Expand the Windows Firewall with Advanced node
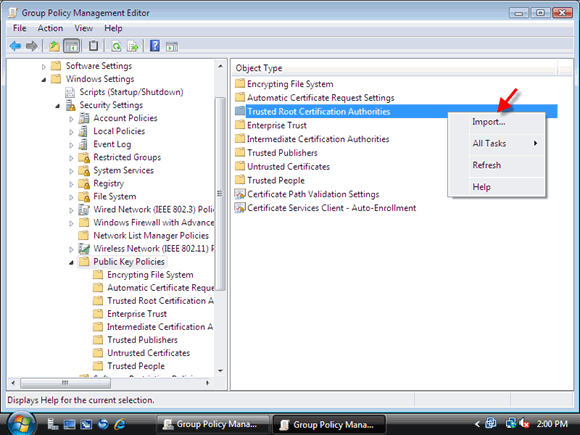The height and width of the screenshot is (435, 580). pyautogui.click(x=71, y=223)
